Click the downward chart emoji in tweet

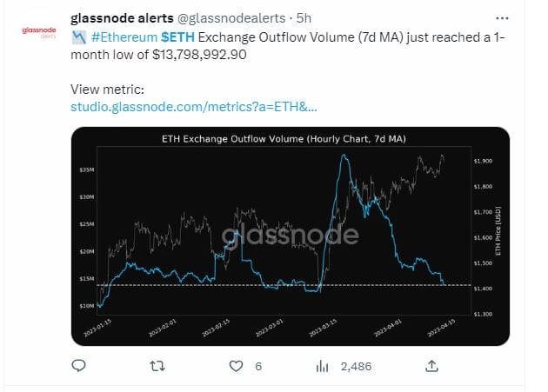point(78,37)
